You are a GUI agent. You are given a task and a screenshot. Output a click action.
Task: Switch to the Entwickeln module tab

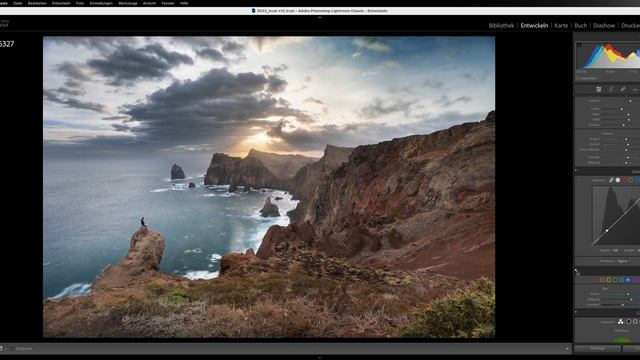coord(534,25)
